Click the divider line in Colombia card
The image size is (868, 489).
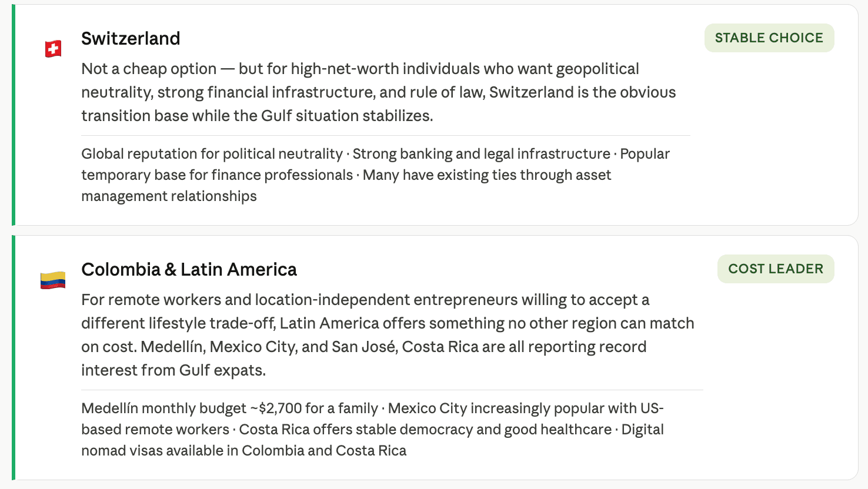pos(392,390)
